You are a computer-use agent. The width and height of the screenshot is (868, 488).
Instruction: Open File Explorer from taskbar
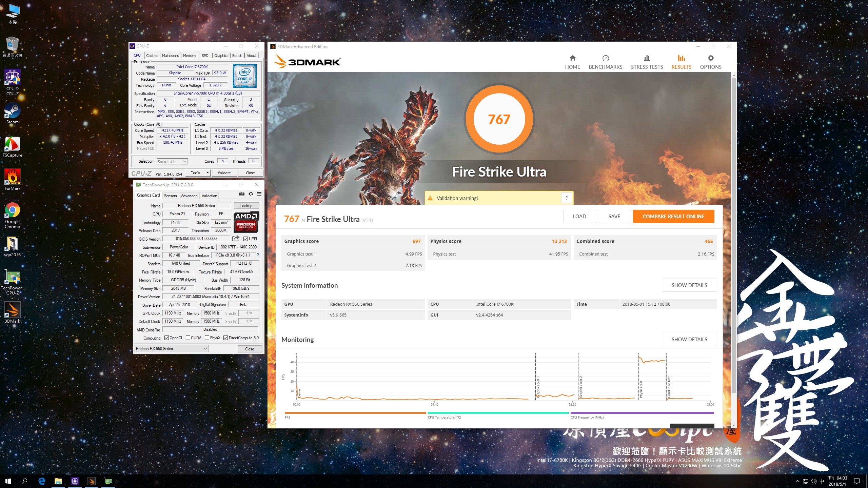point(58,481)
